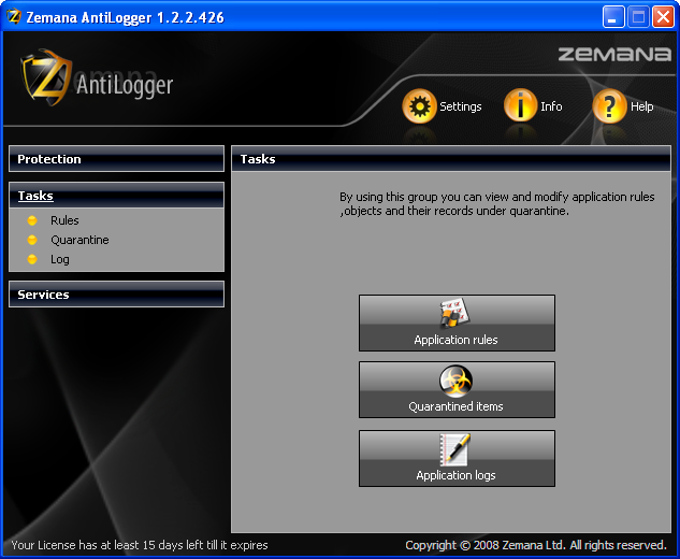The height and width of the screenshot is (559, 680).
Task: Click the notepad pen icon on Application logs
Action: tap(455, 449)
